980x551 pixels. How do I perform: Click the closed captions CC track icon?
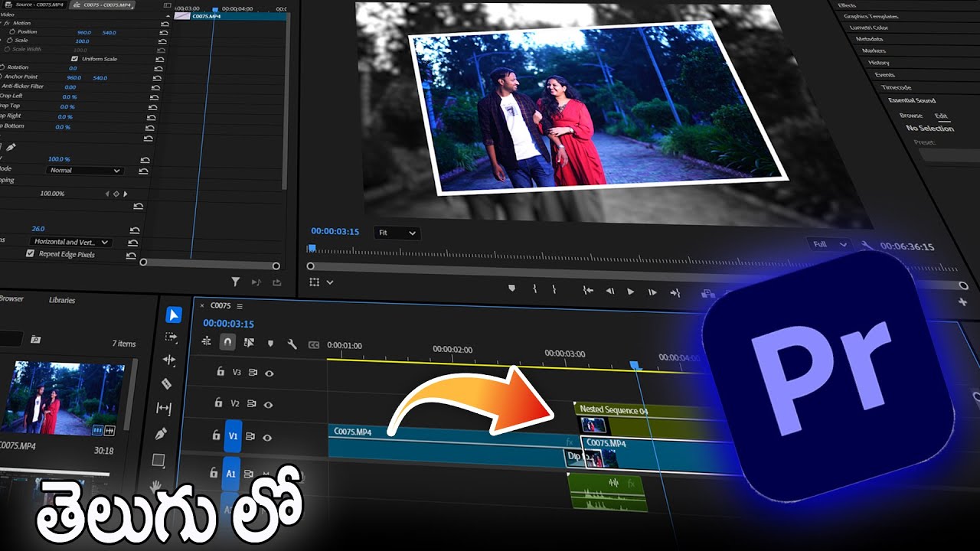[313, 345]
